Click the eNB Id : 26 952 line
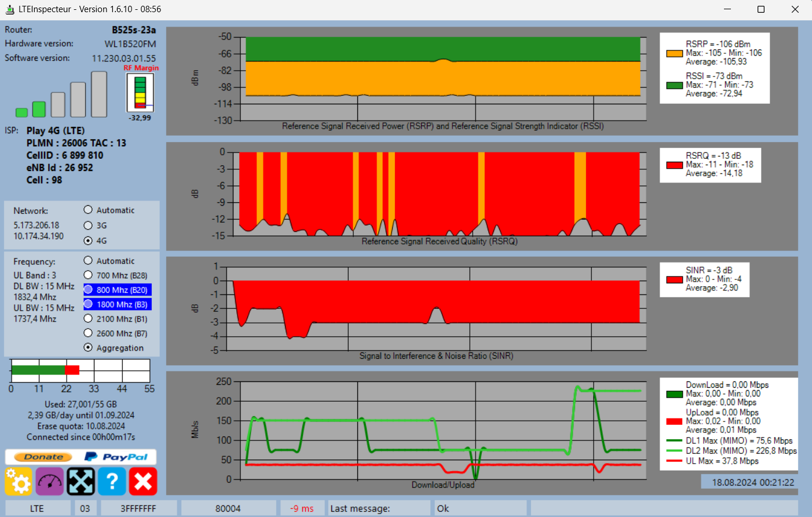Image resolution: width=812 pixels, height=517 pixels. pos(60,168)
